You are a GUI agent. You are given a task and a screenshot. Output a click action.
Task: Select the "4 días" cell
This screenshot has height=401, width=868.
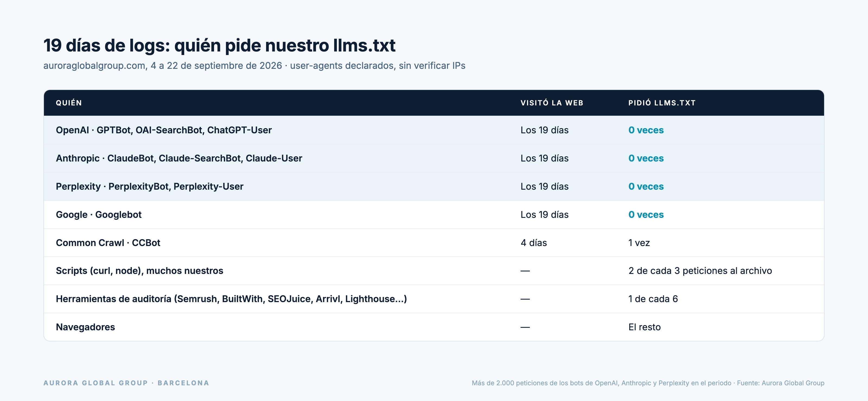(534, 243)
